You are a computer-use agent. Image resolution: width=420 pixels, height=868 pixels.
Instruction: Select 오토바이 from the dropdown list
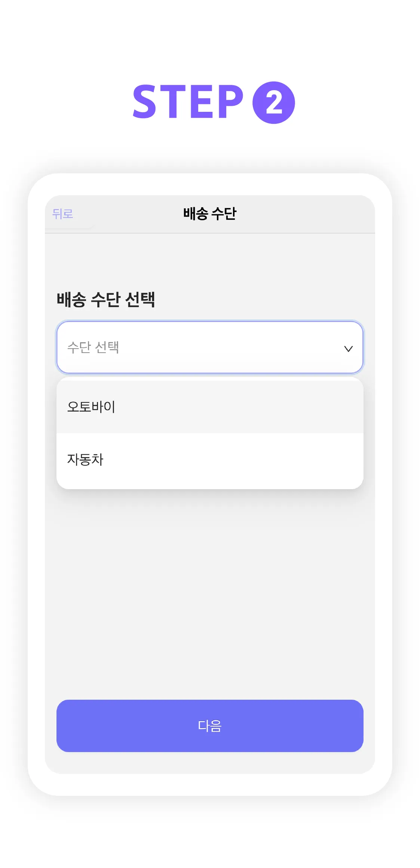click(209, 407)
